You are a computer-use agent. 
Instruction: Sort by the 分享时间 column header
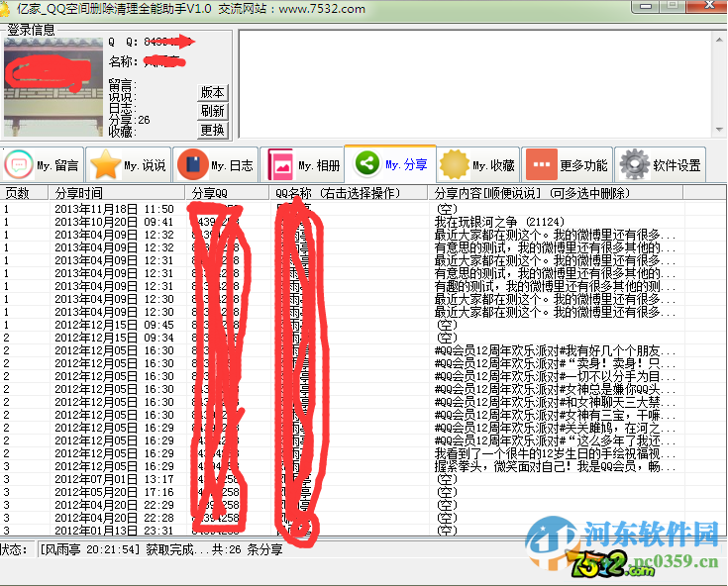[117, 193]
